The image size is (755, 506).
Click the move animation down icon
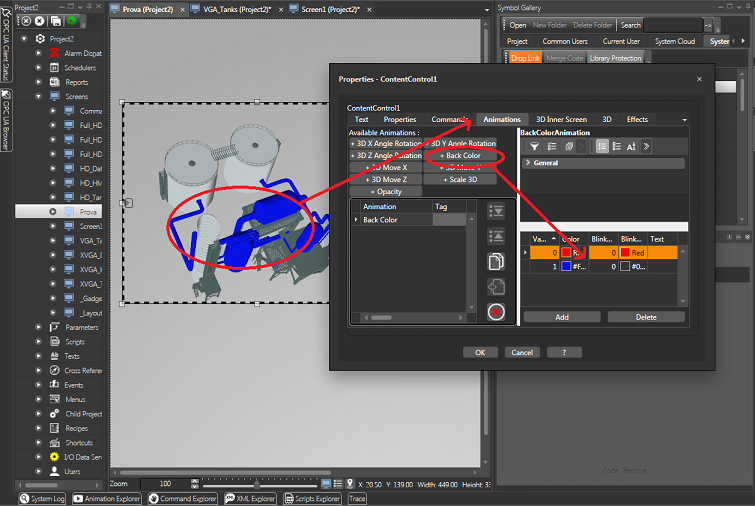[495, 211]
